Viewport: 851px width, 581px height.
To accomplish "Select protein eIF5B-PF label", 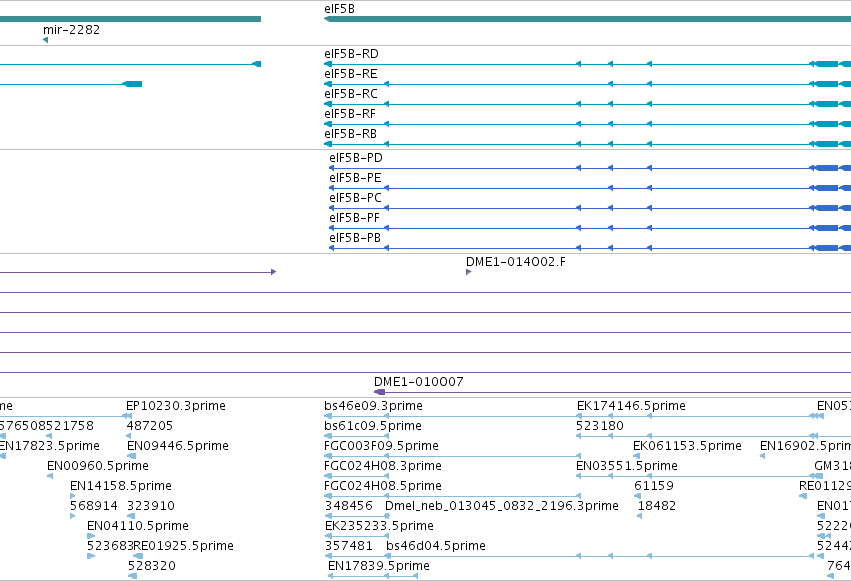I will coord(354,218).
